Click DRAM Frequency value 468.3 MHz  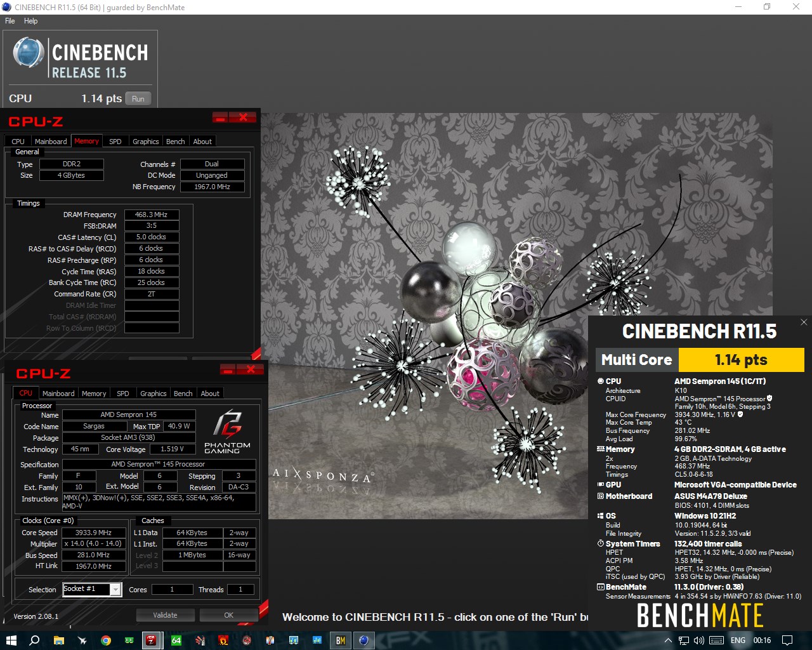152,215
